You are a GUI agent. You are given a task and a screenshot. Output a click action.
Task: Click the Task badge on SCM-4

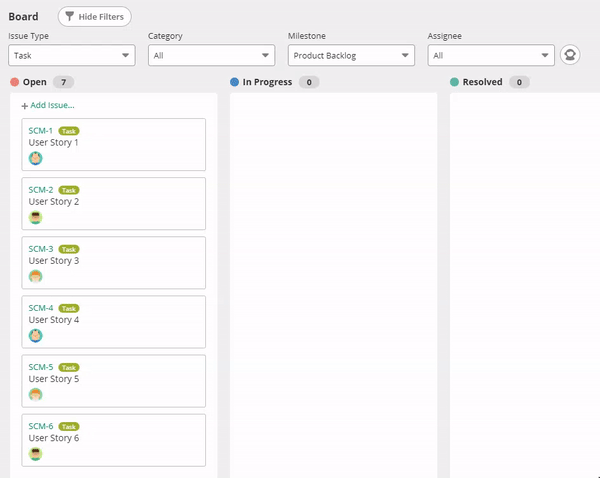coord(69,308)
